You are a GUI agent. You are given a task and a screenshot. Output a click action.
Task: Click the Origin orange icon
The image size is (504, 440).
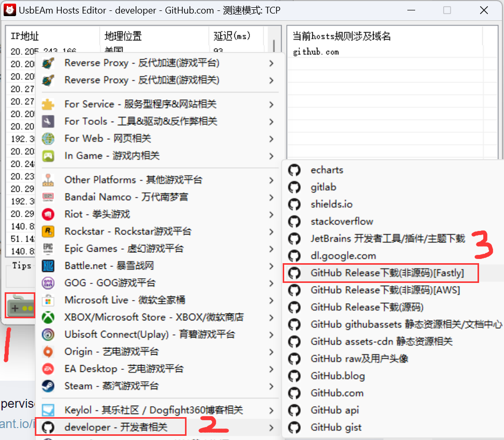48,352
